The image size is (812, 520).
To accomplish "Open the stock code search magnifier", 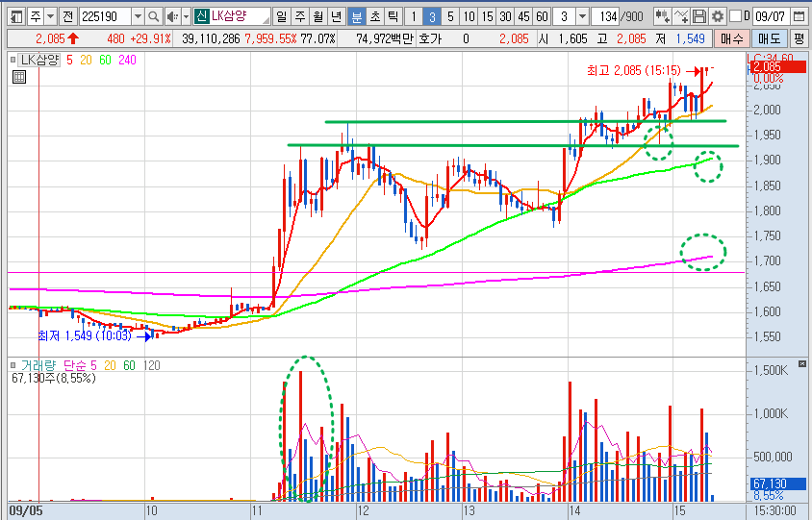I will tap(153, 17).
